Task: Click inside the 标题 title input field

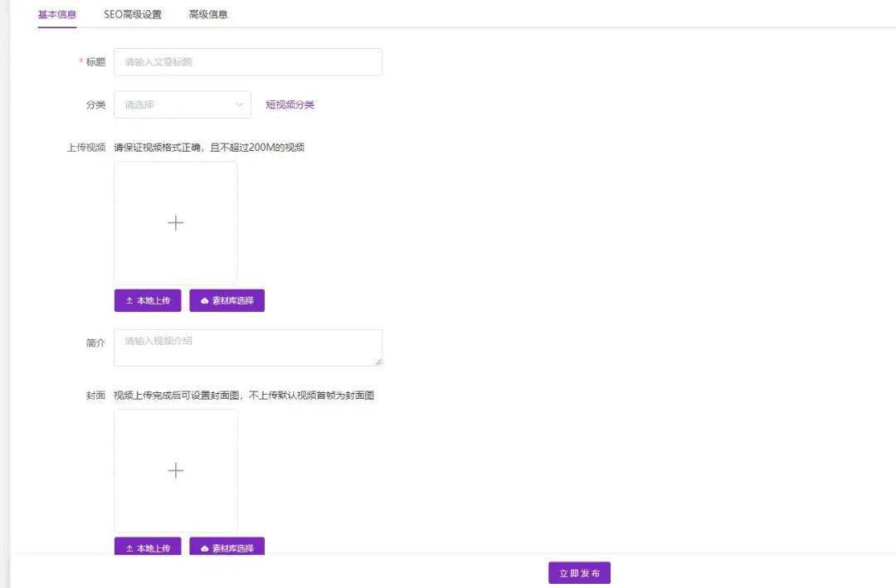Action: coord(247,61)
